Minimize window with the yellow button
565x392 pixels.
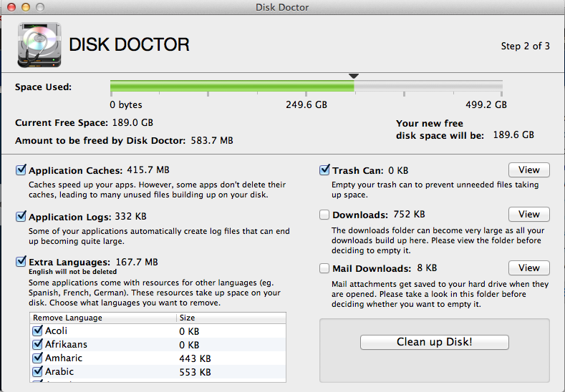(x=26, y=7)
